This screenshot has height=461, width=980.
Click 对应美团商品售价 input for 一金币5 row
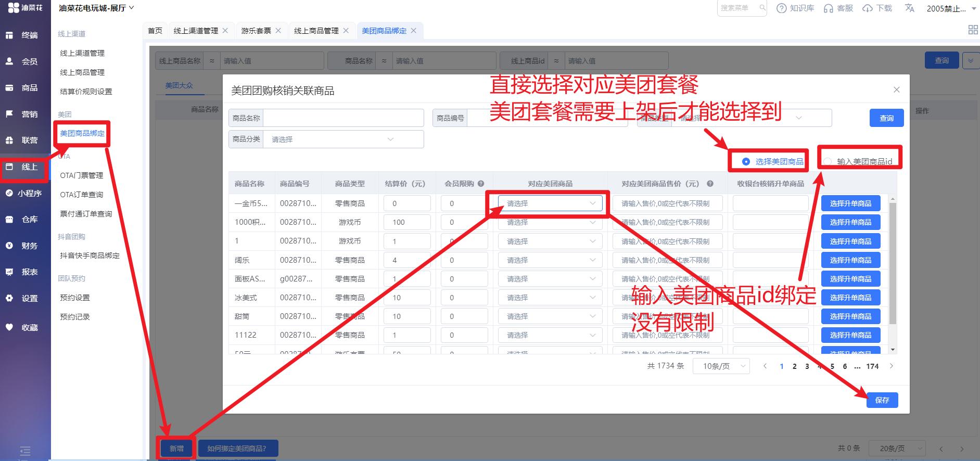668,203
